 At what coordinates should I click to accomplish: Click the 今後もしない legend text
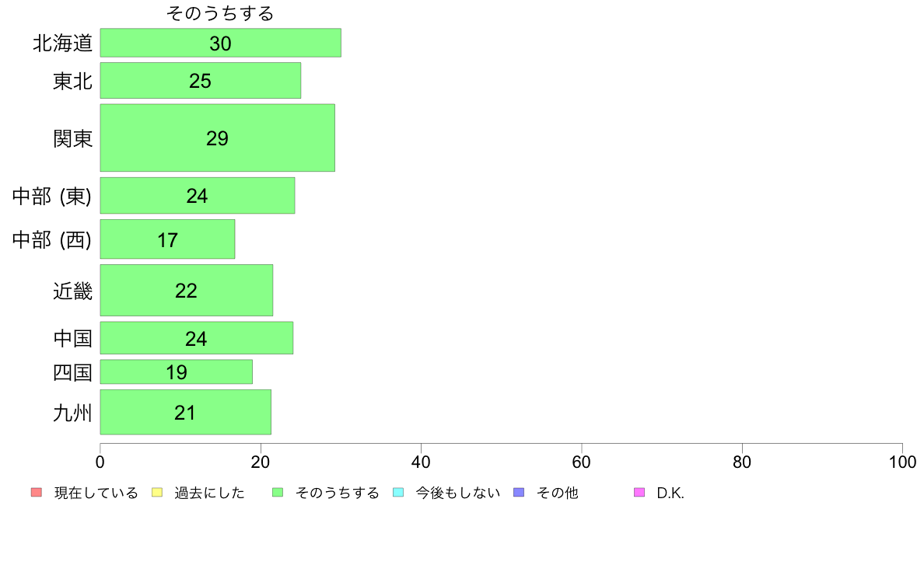click(x=458, y=493)
